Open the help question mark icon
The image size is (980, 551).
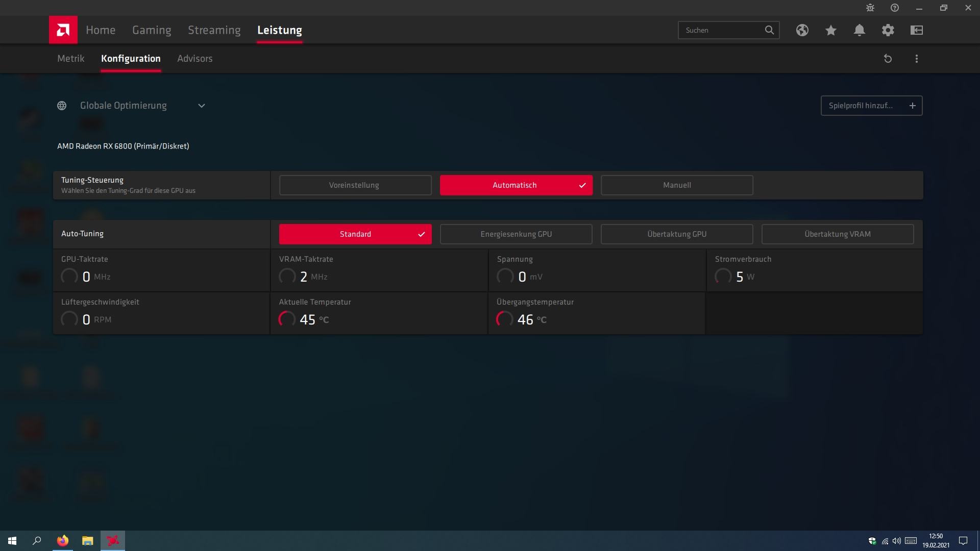895,8
